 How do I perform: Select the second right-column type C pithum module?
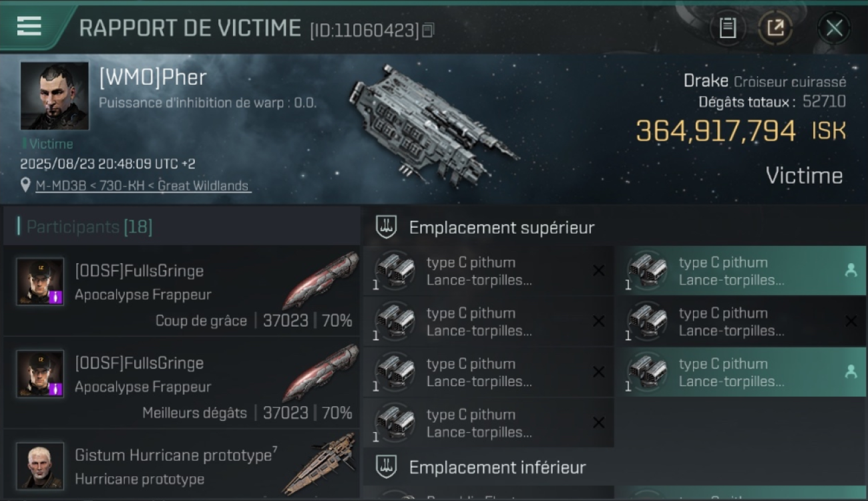pos(740,321)
